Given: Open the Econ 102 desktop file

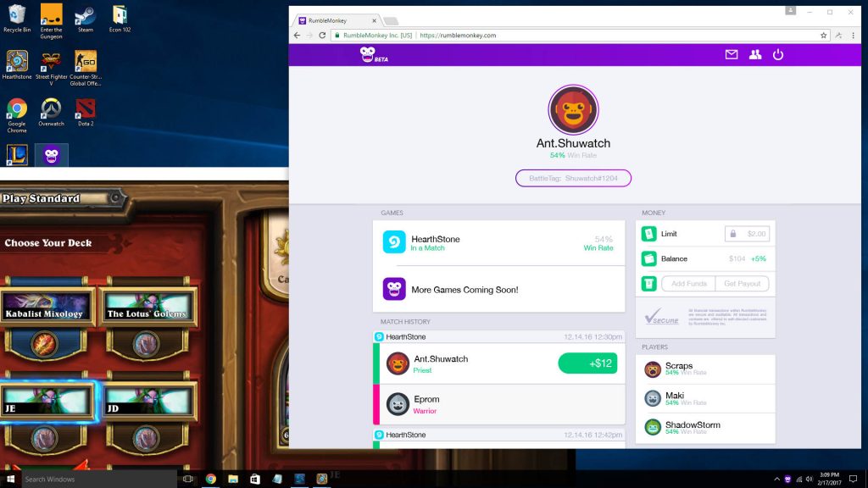Looking at the screenshot, I should coord(120,19).
